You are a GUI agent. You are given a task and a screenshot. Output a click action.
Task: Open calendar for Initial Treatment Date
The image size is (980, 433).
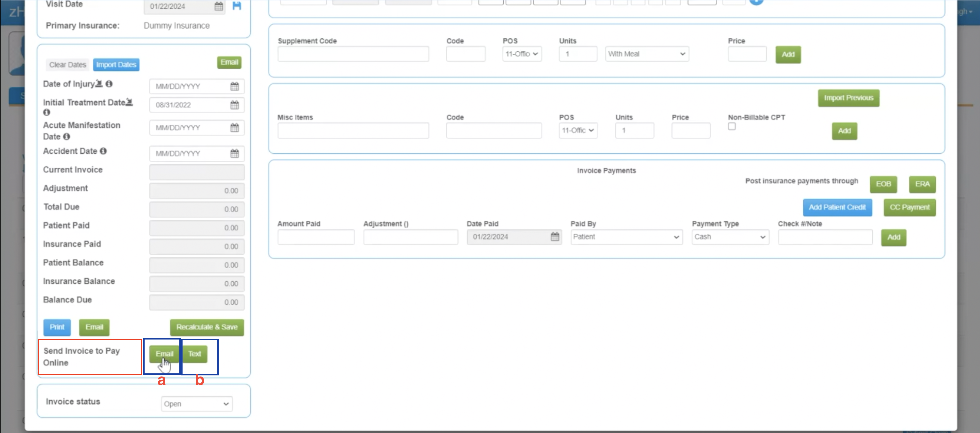(234, 105)
